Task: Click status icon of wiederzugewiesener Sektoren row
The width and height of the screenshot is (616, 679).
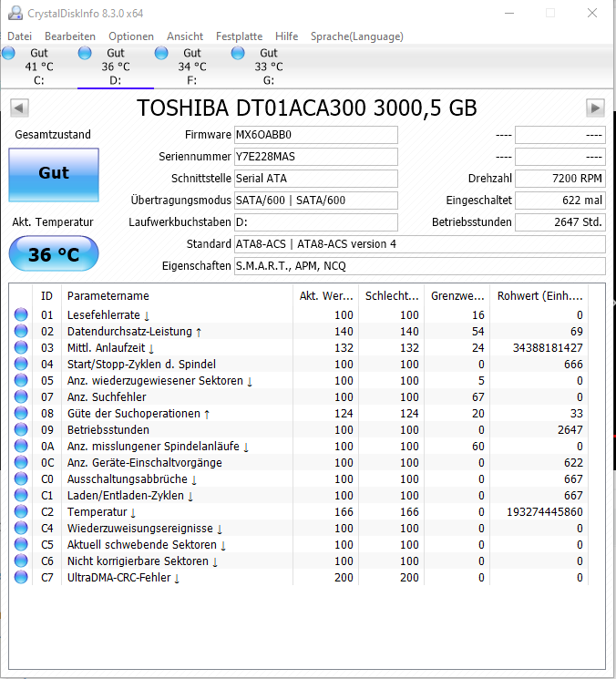Action: click(21, 380)
